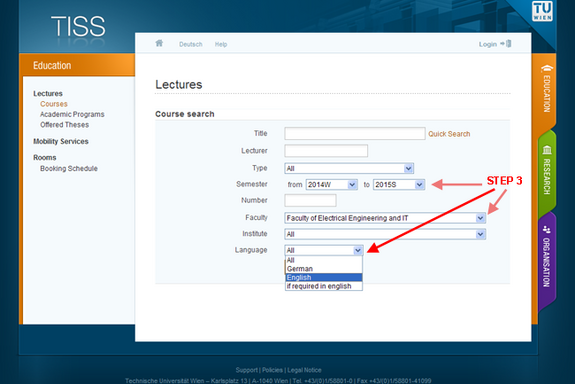This screenshot has height=384, width=575.
Task: Click the home icon in the top bar
Action: pos(159,43)
